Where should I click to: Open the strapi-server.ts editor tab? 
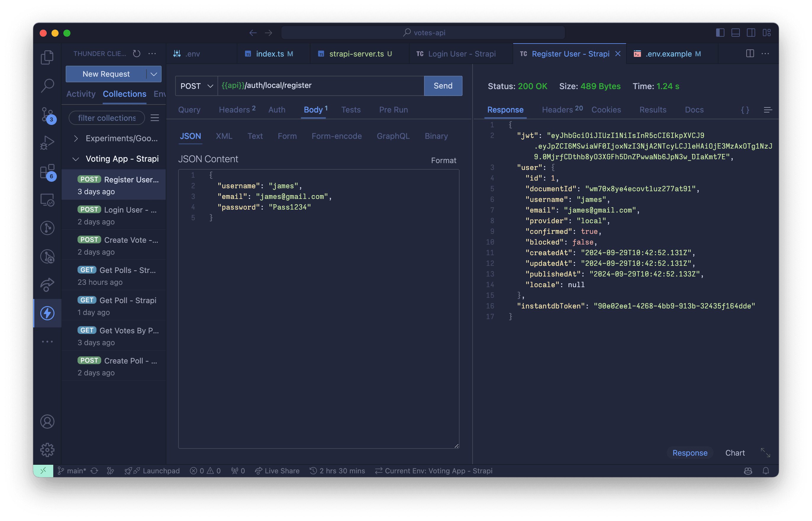pyautogui.click(x=357, y=54)
